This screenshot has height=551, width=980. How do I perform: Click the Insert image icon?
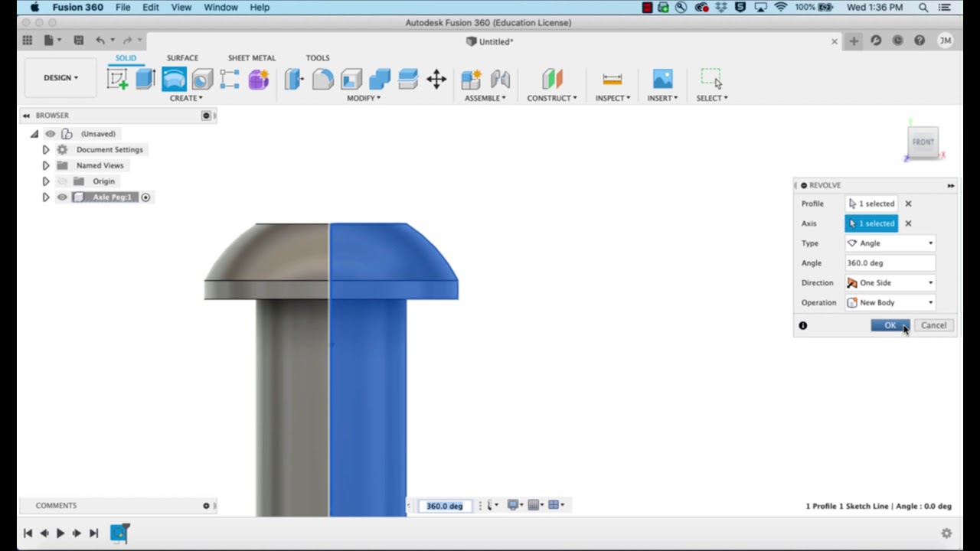click(x=663, y=79)
